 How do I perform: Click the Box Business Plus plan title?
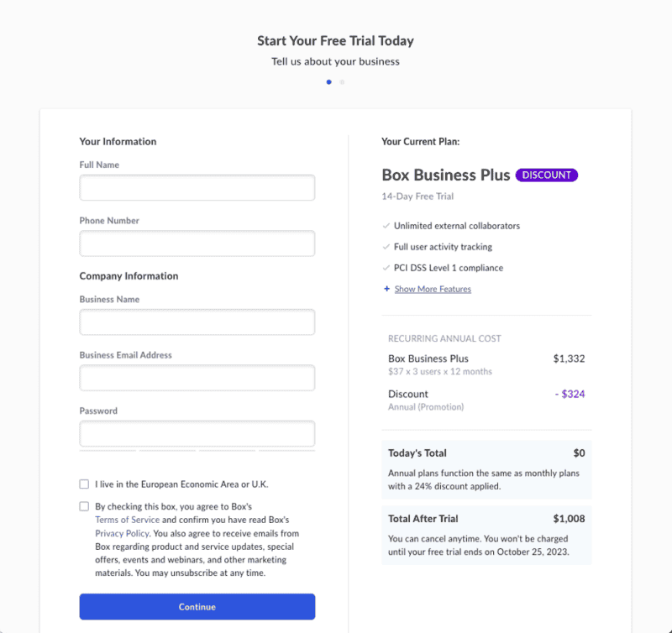[x=445, y=175]
